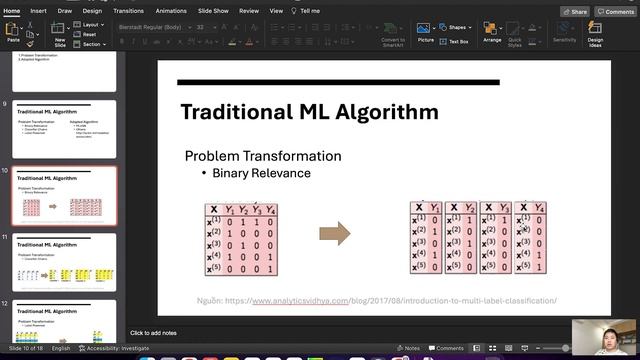Viewport: 640px width, 360px height.
Task: Toggle Bold formatting
Action: [122, 42]
